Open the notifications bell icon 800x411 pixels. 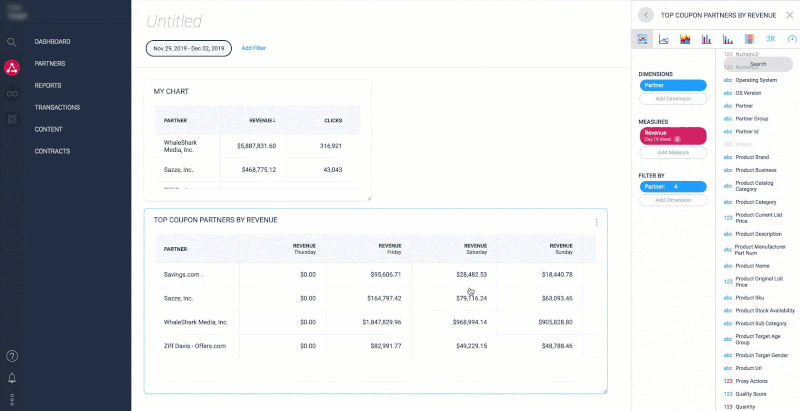tap(12, 379)
